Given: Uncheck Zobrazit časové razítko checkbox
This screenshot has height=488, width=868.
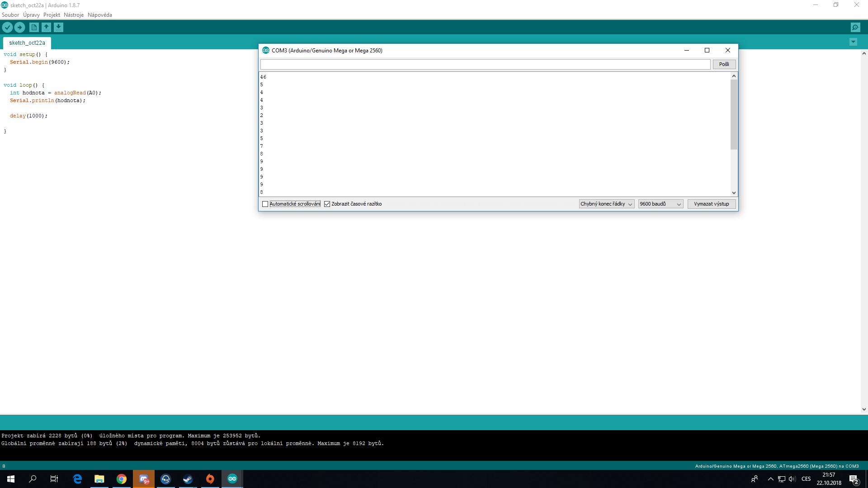Looking at the screenshot, I should click(x=327, y=204).
